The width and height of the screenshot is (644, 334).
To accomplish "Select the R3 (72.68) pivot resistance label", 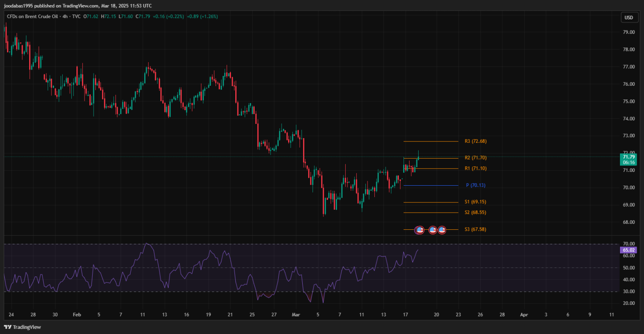I will coord(475,141).
